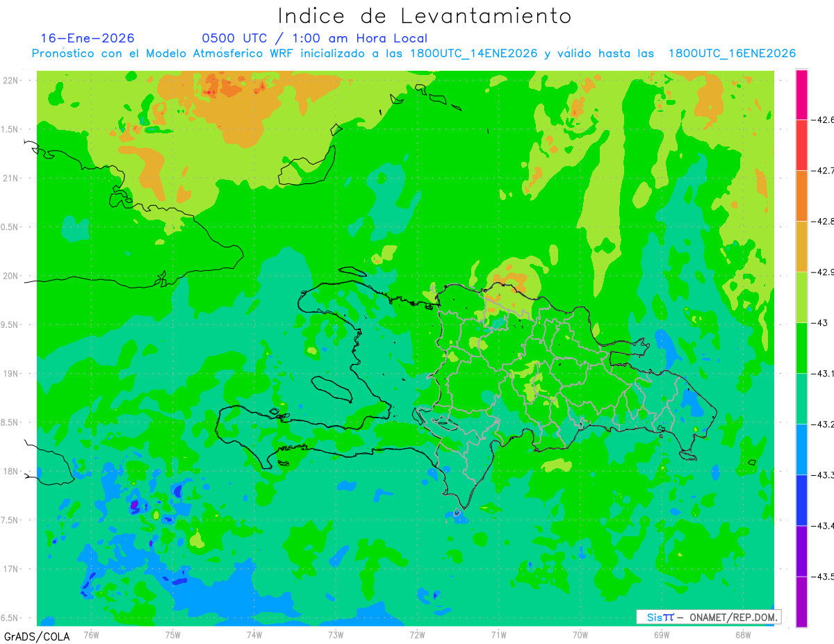Click the colorbar value '-43.4'
Screen dimensions: 834x644
823,526
